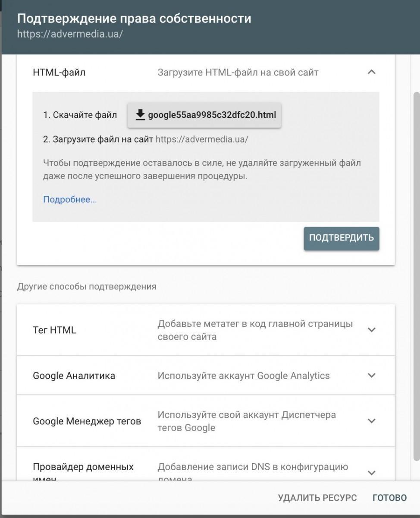Expand the Google Менеджер тегов chevron
This screenshot has height=518, width=420.
click(371, 421)
